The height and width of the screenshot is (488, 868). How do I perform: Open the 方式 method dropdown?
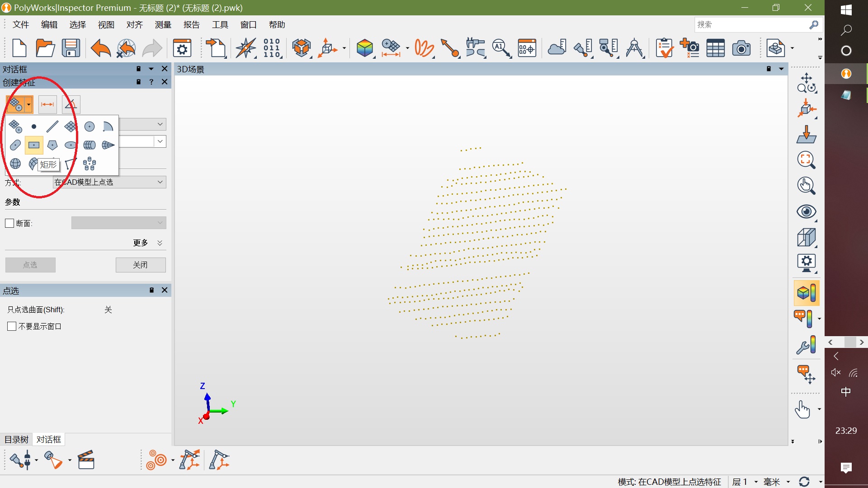point(109,182)
